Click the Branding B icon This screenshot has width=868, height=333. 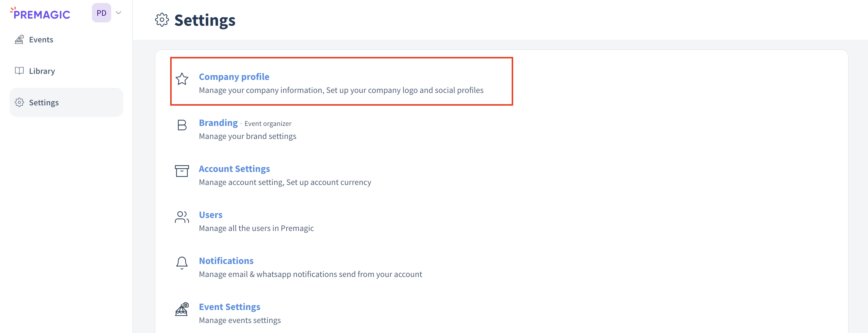(182, 125)
